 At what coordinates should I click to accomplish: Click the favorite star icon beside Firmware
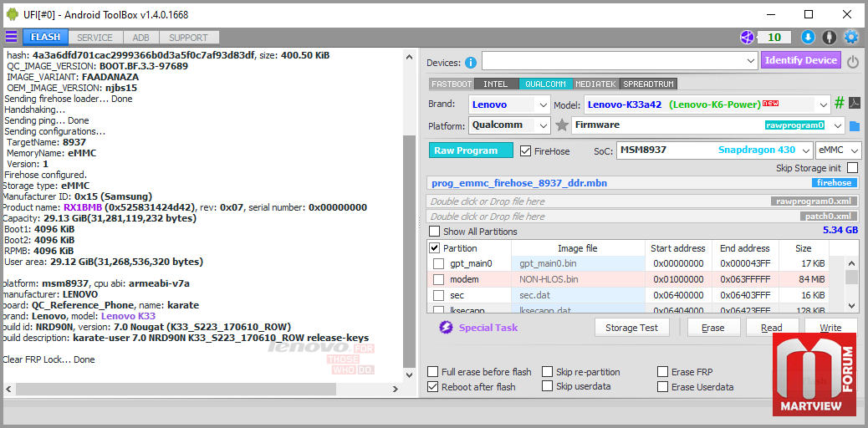562,125
